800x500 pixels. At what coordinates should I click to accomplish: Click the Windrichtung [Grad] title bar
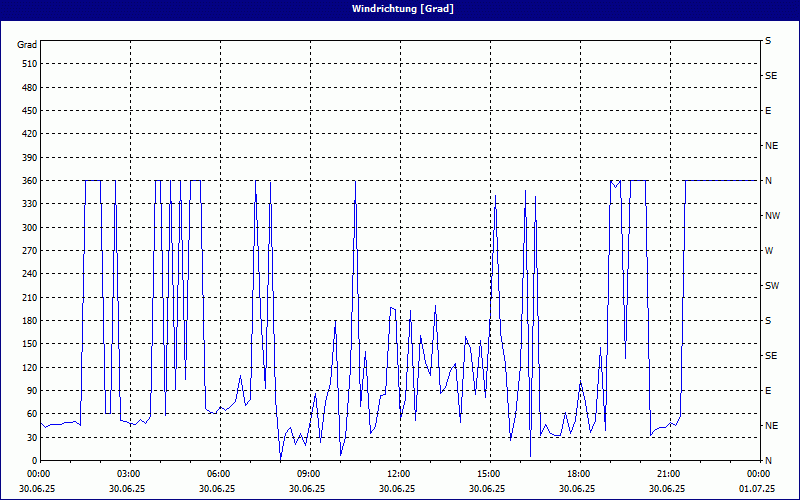[400, 8]
